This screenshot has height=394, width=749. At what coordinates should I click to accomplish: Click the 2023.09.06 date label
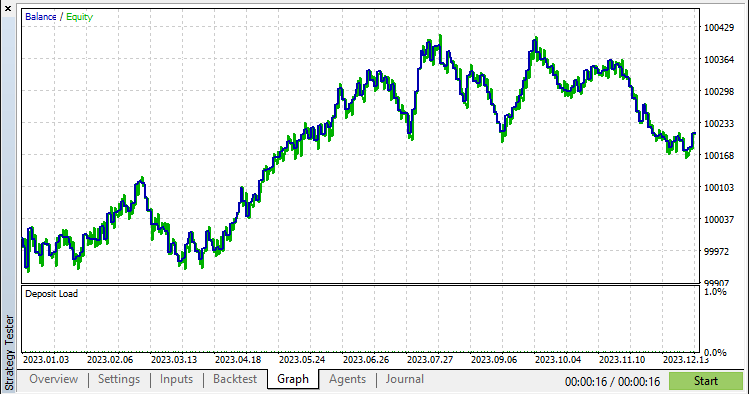(x=494, y=360)
